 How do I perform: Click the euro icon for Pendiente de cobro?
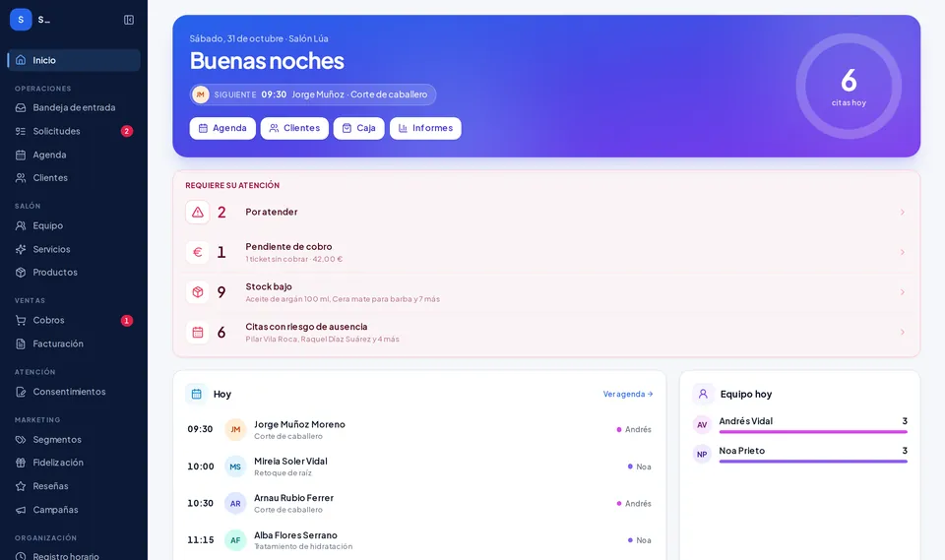point(197,252)
